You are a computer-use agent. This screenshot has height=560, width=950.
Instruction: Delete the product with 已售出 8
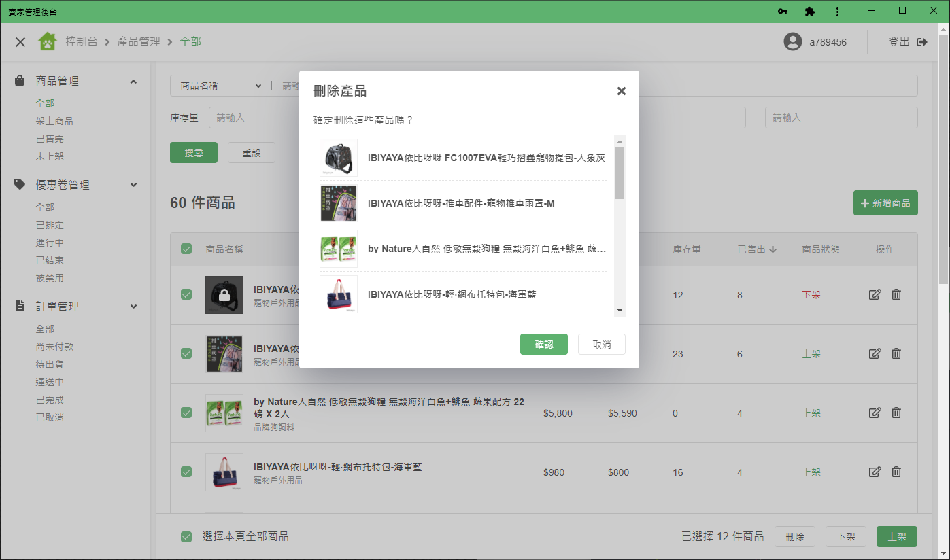[896, 294]
